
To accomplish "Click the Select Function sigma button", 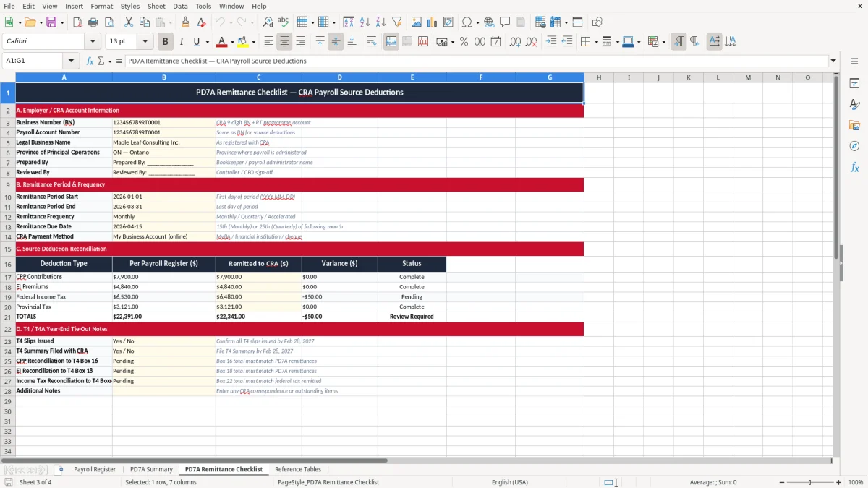I will 101,61.
